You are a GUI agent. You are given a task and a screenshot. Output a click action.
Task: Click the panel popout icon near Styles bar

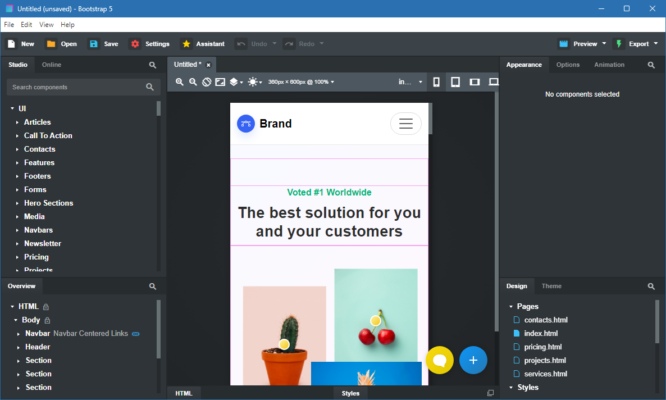[491, 393]
